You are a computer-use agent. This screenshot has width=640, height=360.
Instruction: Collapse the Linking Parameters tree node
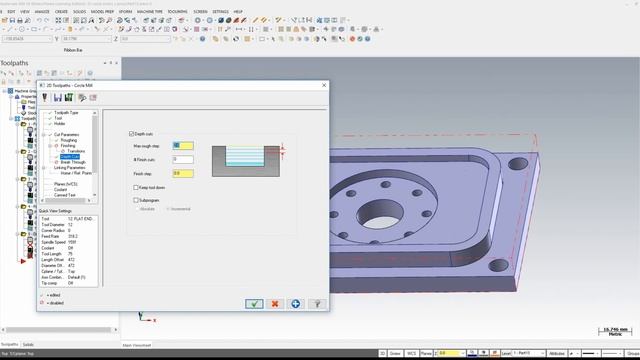pyautogui.click(x=44, y=168)
